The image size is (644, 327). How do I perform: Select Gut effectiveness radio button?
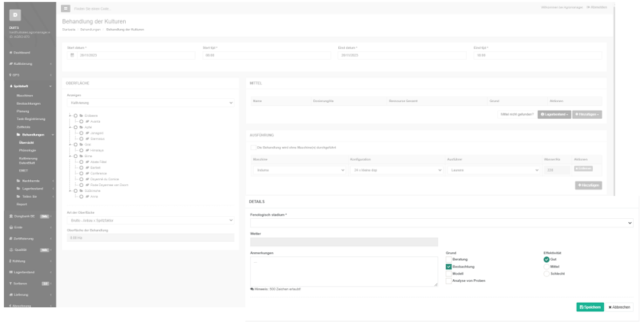coord(546,260)
